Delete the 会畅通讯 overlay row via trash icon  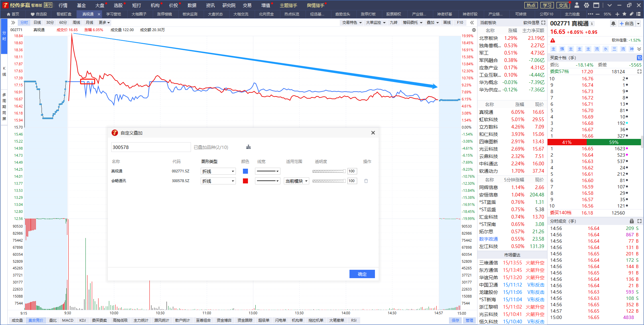point(366,181)
